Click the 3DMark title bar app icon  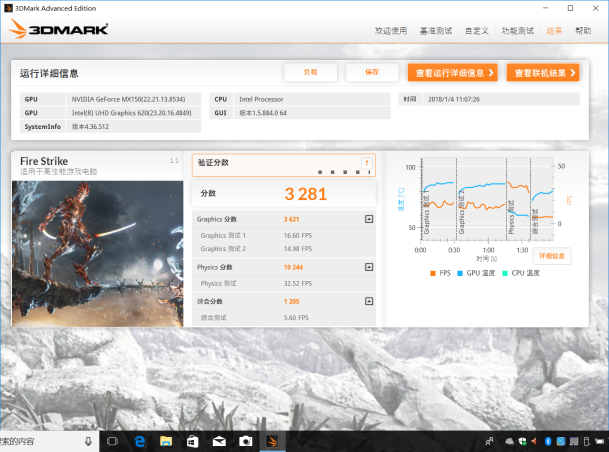(x=8, y=8)
